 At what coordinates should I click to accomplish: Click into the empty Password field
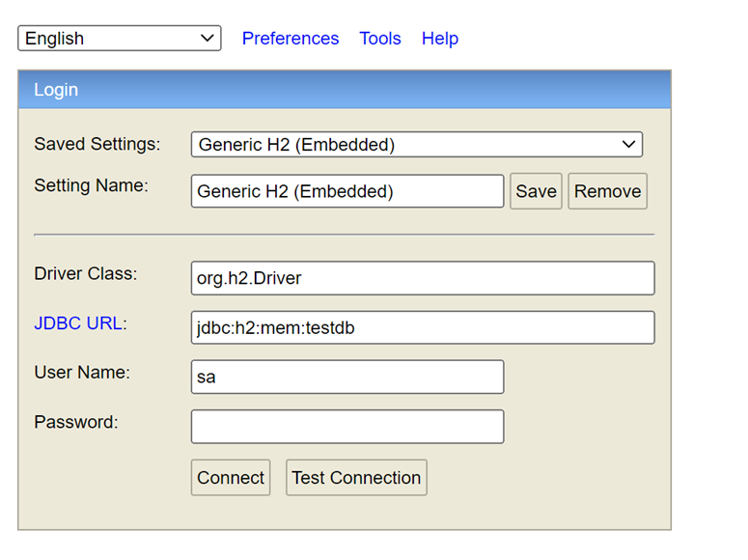347,427
